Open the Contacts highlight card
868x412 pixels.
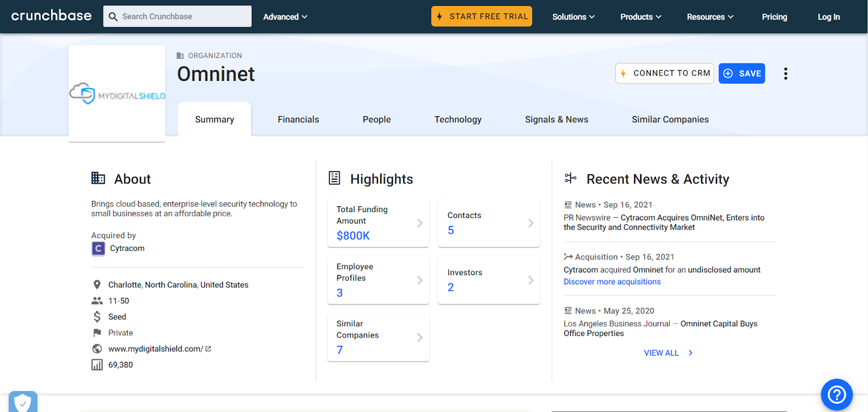pos(489,223)
